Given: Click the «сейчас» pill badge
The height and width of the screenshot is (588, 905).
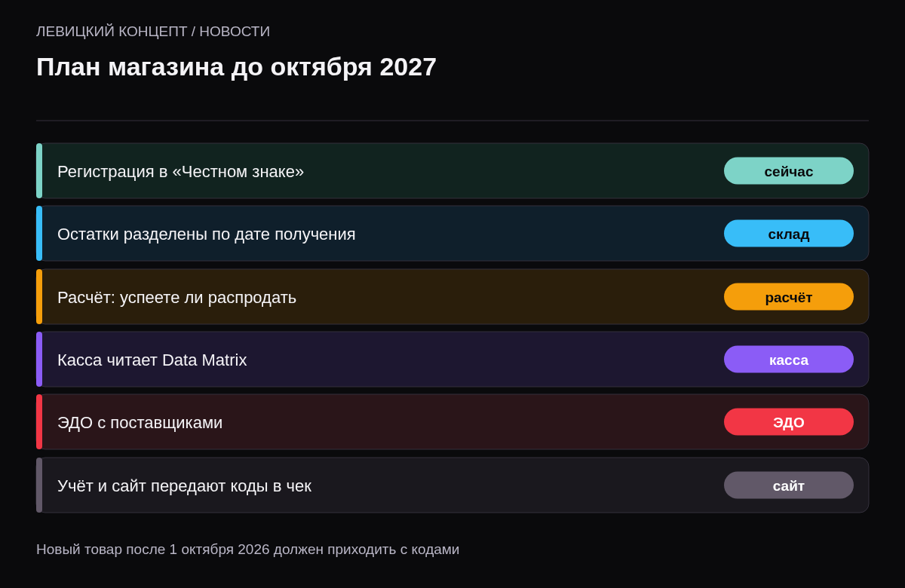Looking at the screenshot, I should 789,171.
